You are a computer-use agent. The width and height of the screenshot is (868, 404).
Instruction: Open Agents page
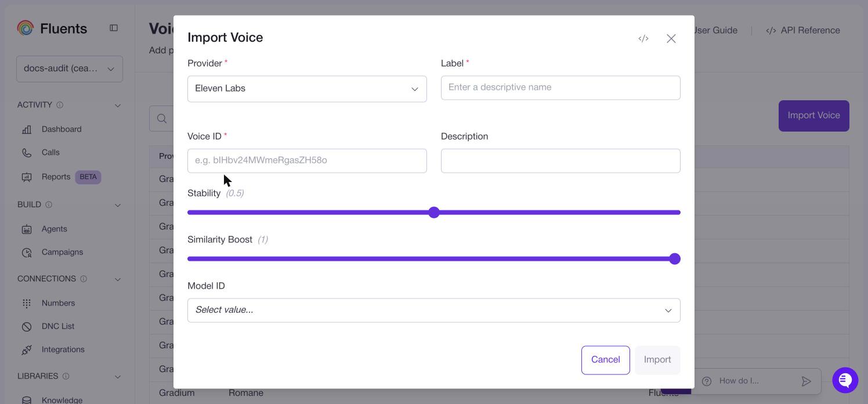[55, 229]
